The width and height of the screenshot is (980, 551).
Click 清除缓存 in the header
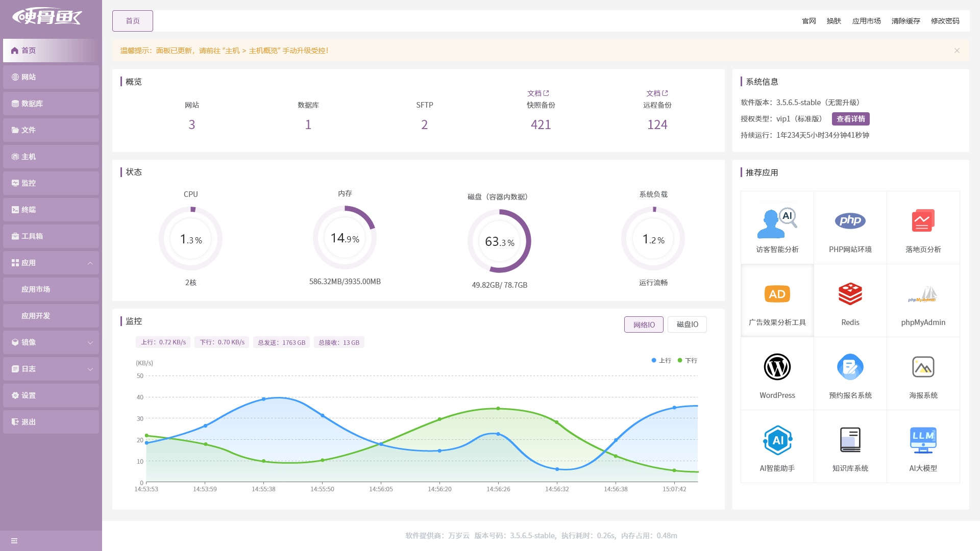(905, 21)
